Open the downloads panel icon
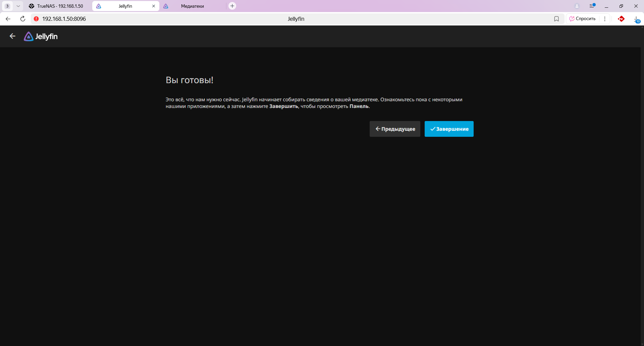This screenshot has width=644, height=346. pos(636,19)
